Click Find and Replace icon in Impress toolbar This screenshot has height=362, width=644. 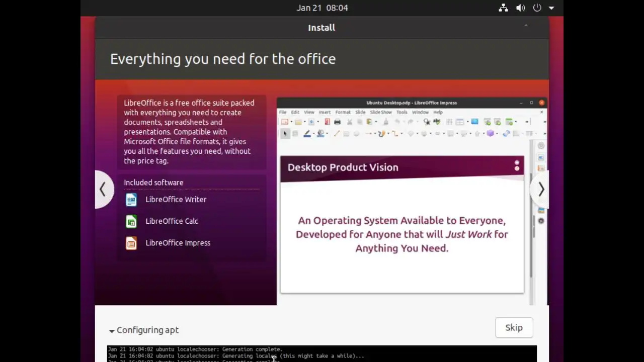click(427, 122)
